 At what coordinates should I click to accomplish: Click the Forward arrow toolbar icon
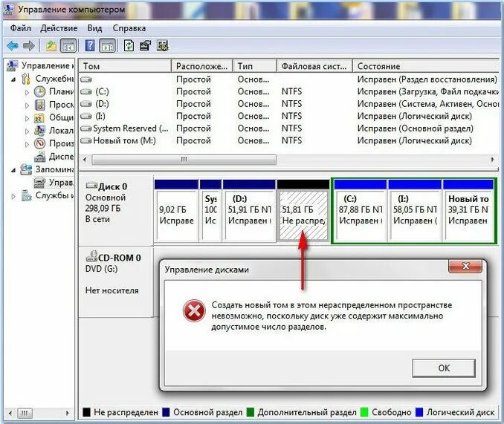29,46
